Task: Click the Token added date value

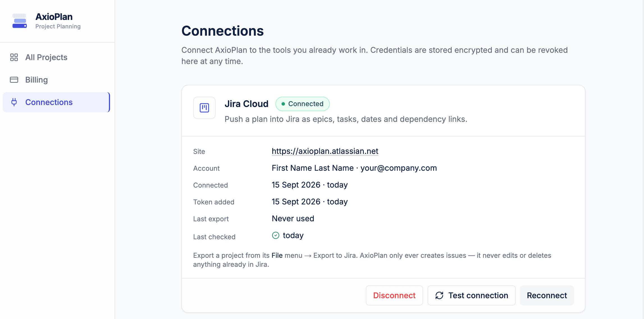Action: click(x=310, y=202)
